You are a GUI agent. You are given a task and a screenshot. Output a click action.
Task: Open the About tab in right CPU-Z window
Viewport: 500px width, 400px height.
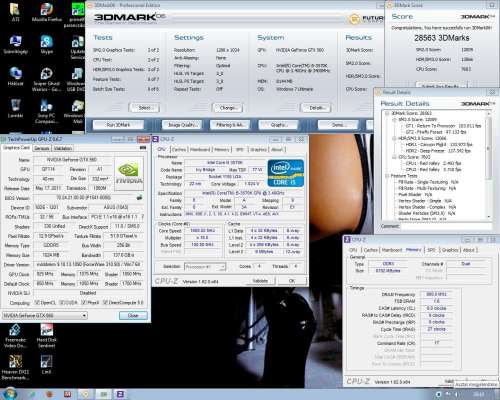pyautogui.click(x=469, y=250)
